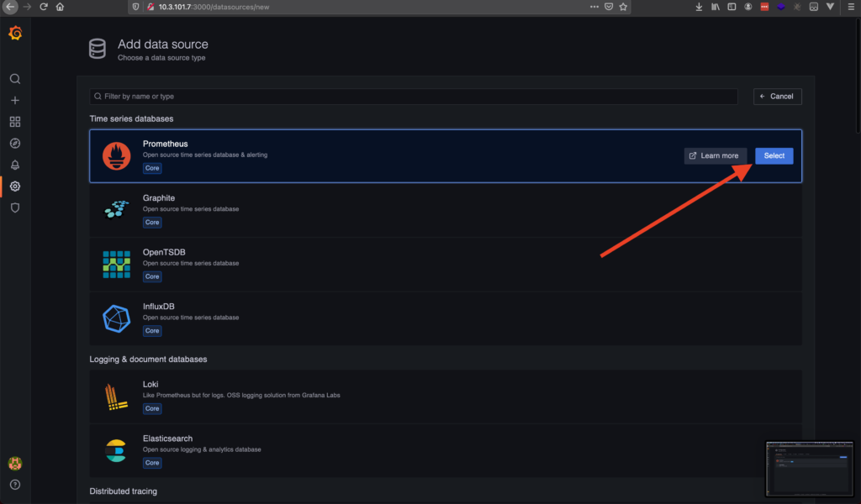Screen dimensions: 861x504
Task: Open the Firefox account icon
Action: (747, 7)
